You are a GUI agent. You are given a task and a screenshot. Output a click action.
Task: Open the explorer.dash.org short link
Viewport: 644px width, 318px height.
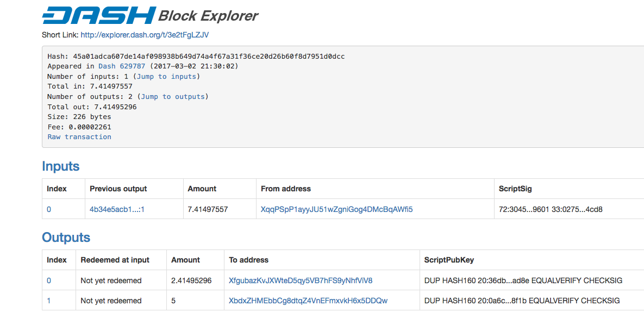(145, 35)
